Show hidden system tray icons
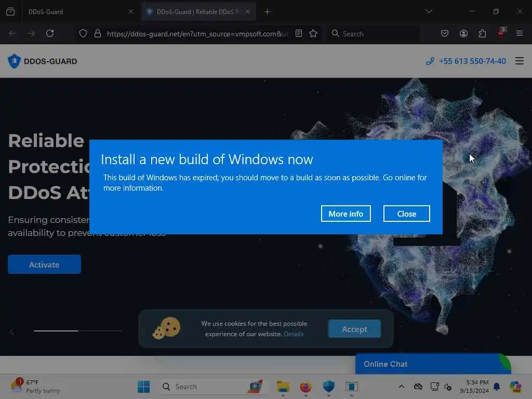The height and width of the screenshot is (399, 532). click(402, 387)
